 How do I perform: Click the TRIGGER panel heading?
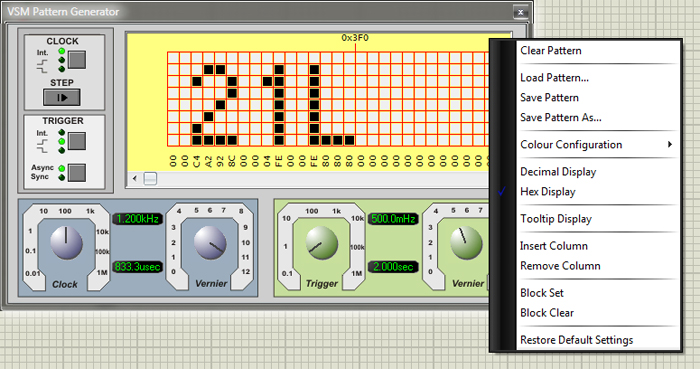point(63,121)
